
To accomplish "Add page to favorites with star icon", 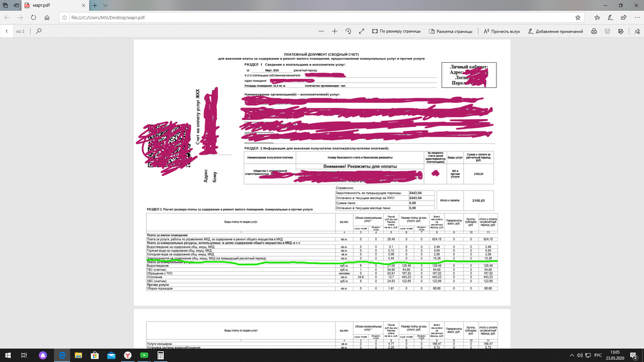I will 579,17.
